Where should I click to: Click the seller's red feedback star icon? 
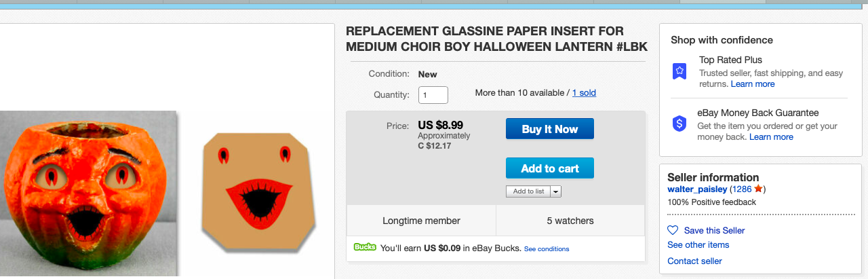click(758, 189)
